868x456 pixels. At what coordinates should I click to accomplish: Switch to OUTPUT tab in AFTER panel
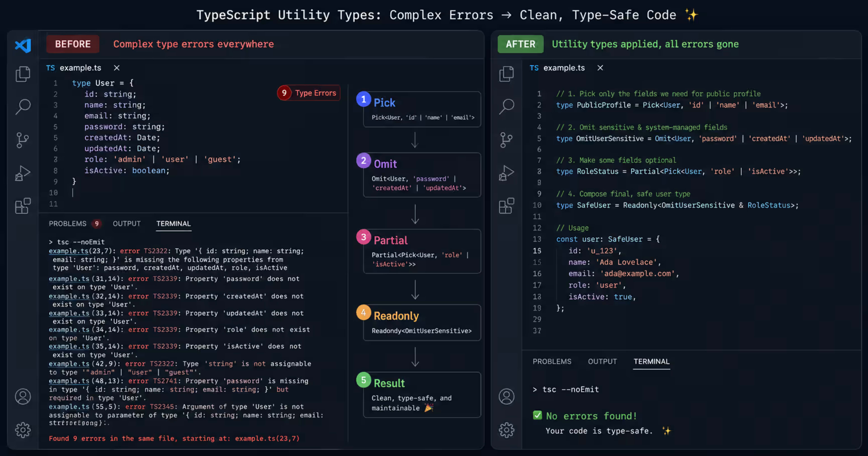pos(602,361)
